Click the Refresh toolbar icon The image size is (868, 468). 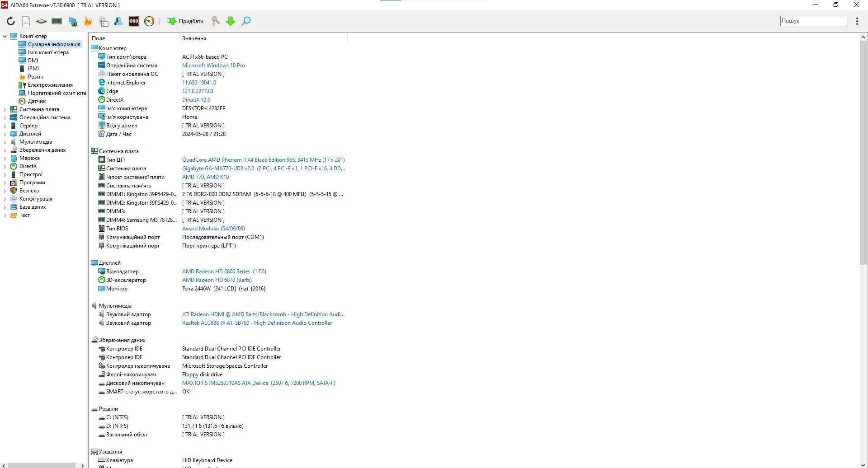[x=11, y=21]
